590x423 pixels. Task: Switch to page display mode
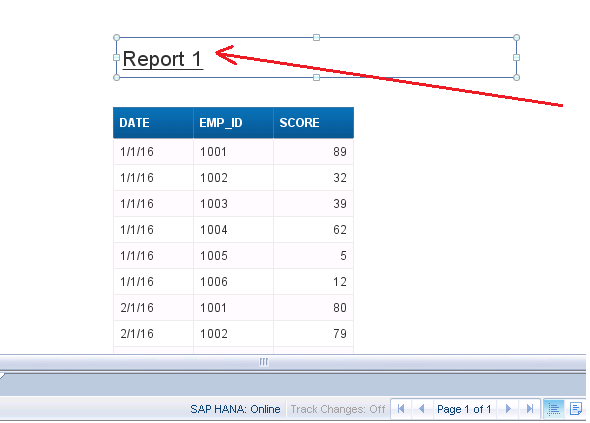click(x=576, y=409)
